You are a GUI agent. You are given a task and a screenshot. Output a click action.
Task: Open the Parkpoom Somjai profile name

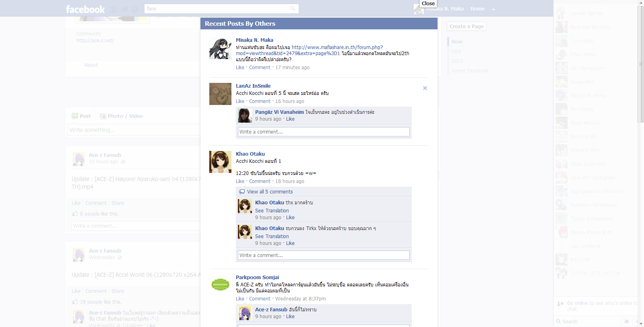[x=257, y=278]
